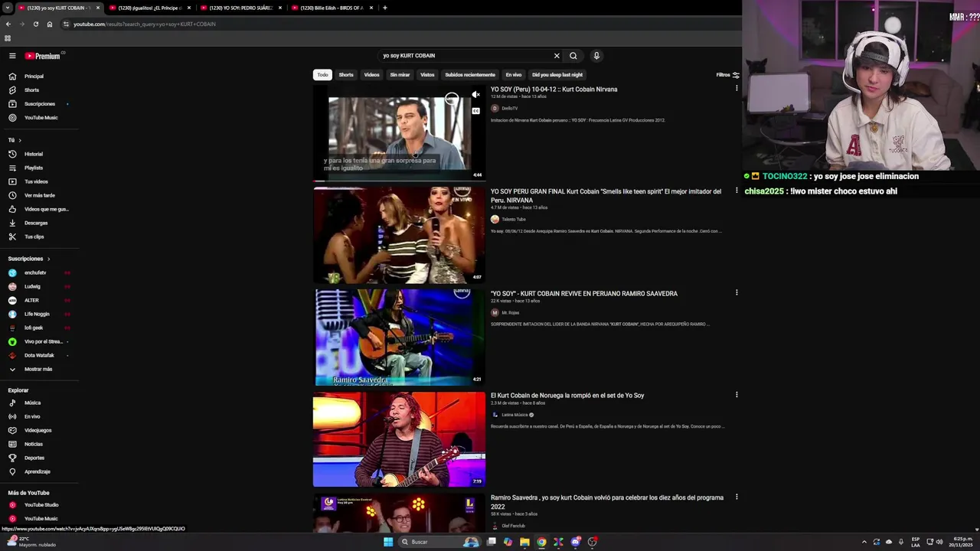Open the video titled YO SOY PERU GRAN FINAL Kurt Cobain

coord(606,196)
